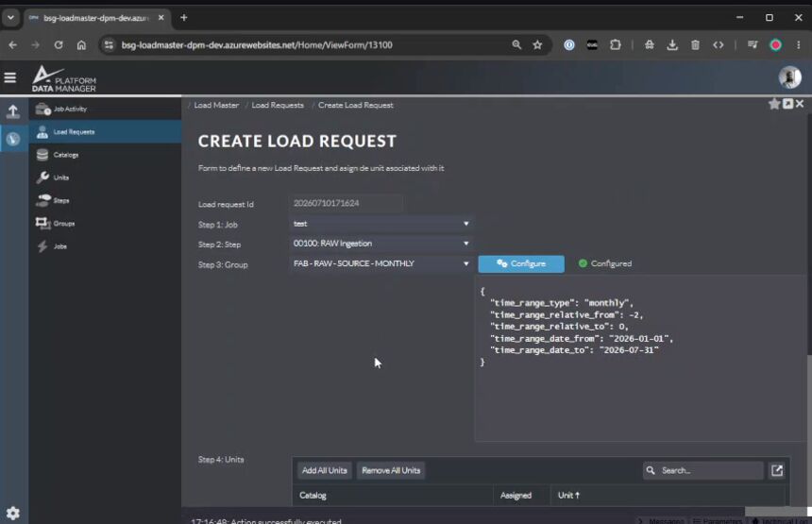Open Load Requests in sidebar
812x524 pixels.
105,132
